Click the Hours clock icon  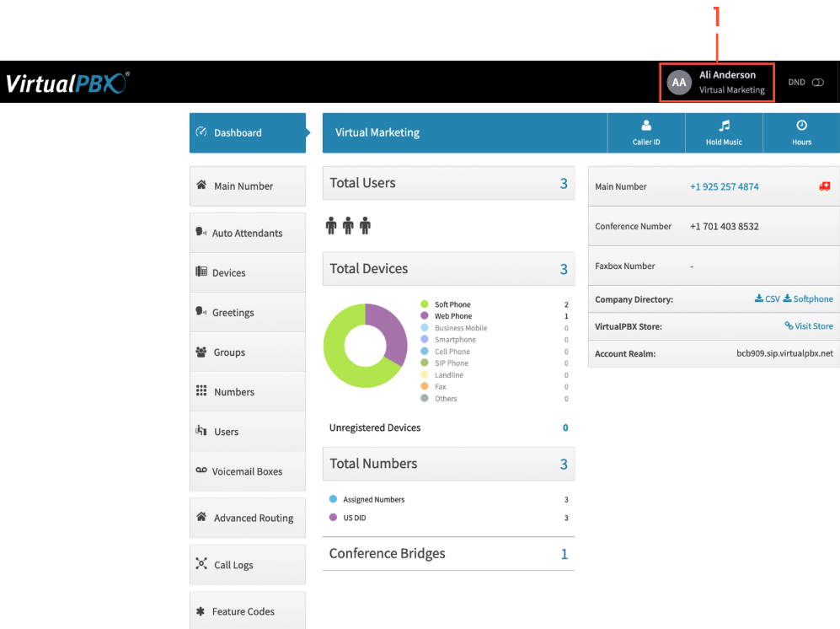[801, 125]
